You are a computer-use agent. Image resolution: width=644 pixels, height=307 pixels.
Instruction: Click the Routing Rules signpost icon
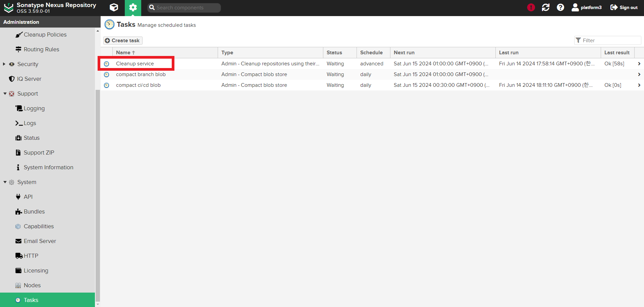coord(18,49)
